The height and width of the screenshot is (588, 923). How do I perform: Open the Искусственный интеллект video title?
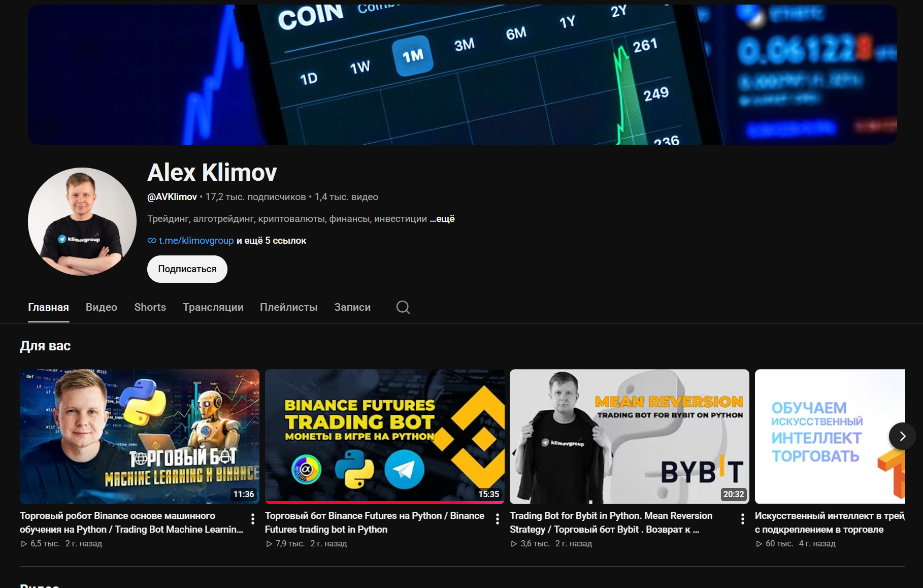click(830, 522)
